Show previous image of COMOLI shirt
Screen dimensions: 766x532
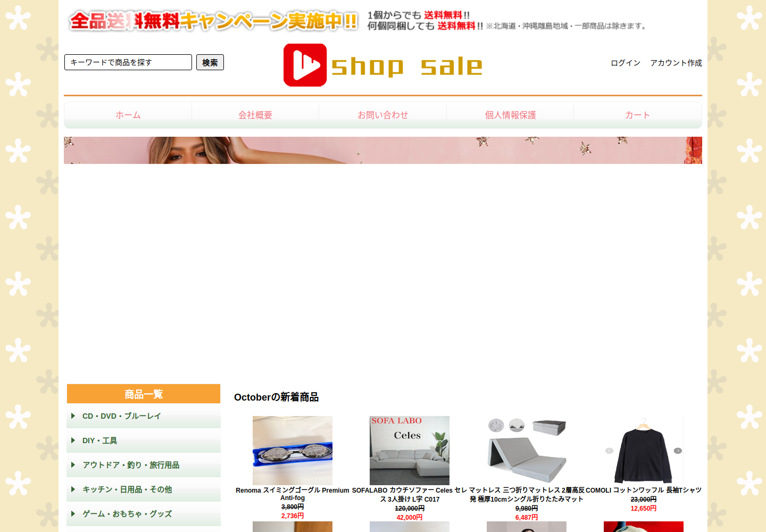click(x=609, y=451)
